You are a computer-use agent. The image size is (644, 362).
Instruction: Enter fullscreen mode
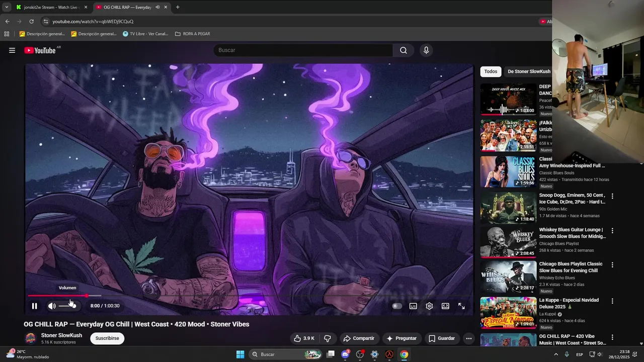point(461,306)
